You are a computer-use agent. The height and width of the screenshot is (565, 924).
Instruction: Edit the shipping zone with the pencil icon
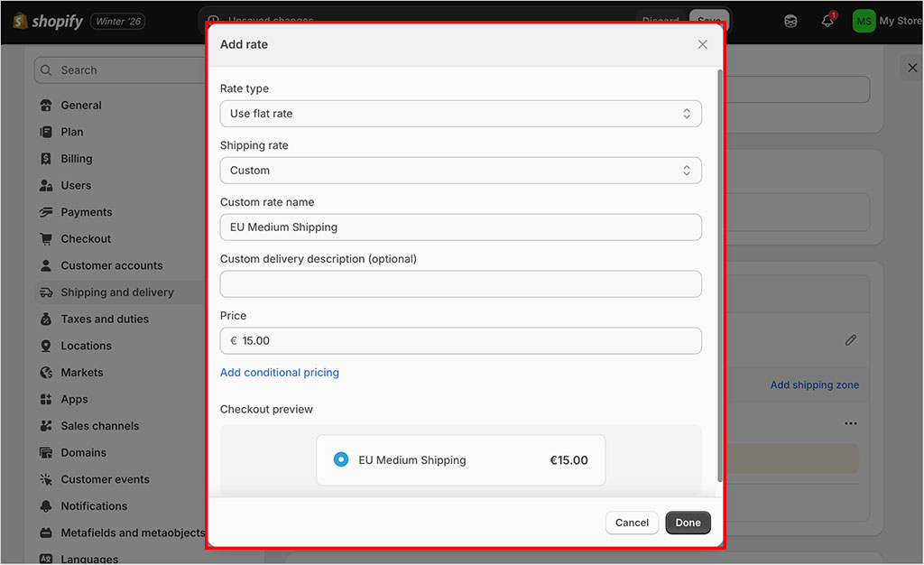tap(850, 339)
